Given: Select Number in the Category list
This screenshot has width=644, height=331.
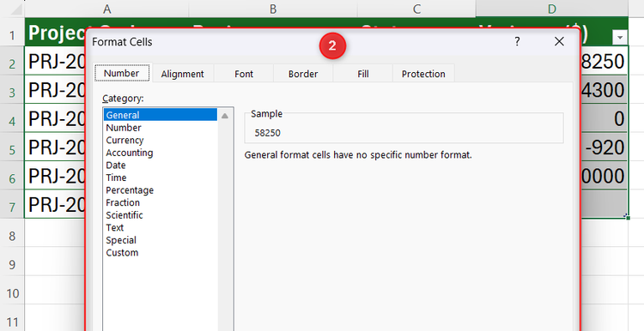Looking at the screenshot, I should (161, 128).
